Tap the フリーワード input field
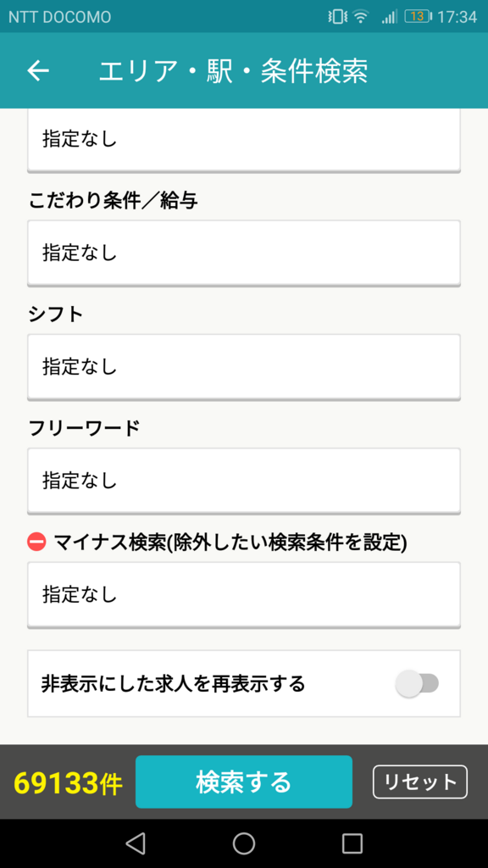Image resolution: width=488 pixels, height=868 pixels. point(244,481)
